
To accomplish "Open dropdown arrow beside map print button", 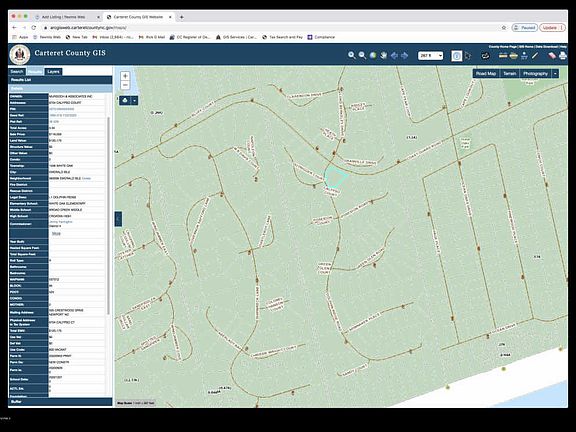I will (135, 100).
